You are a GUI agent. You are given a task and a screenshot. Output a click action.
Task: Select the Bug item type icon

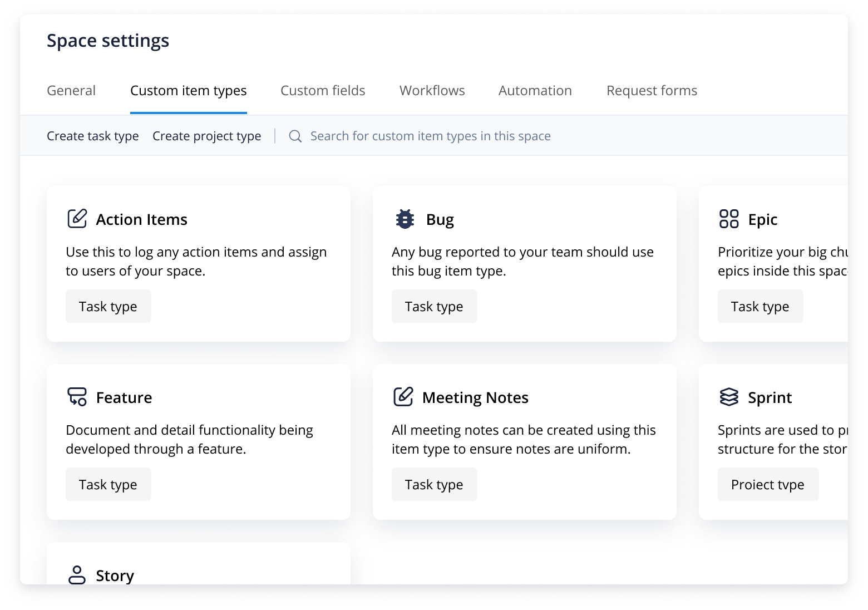404,219
